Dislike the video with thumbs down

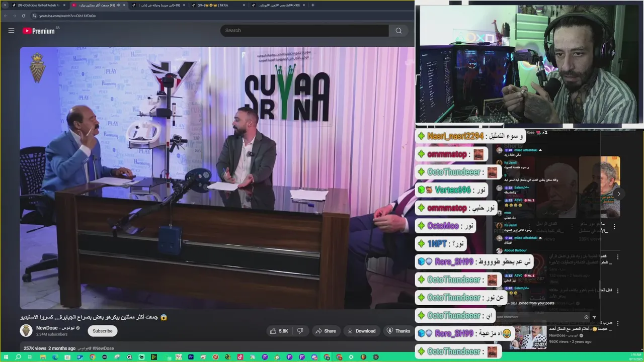click(x=300, y=331)
